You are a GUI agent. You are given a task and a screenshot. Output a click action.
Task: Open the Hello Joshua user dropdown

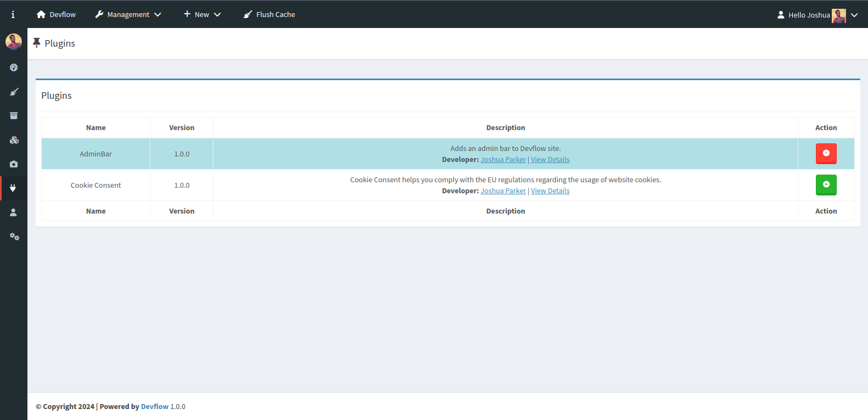[x=817, y=15]
